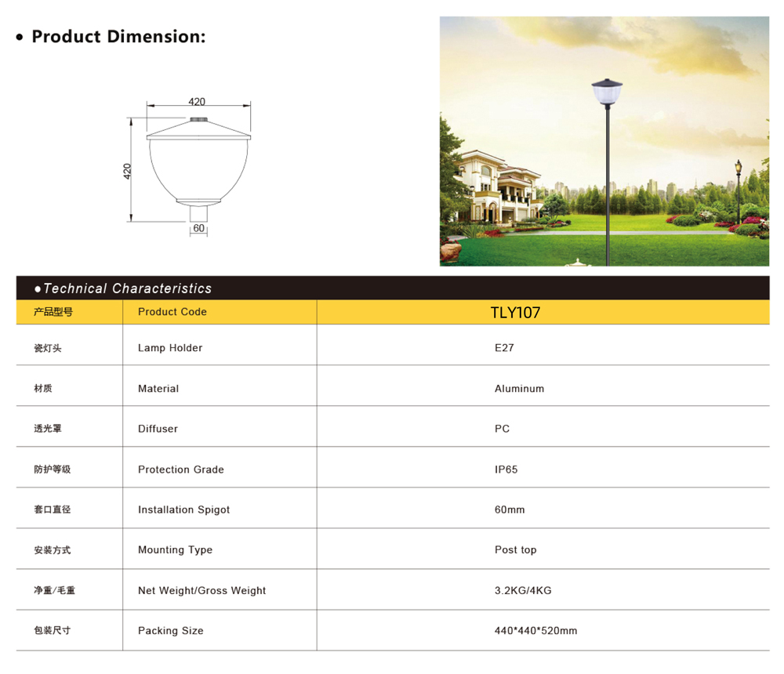
Task: Click the lamp dimension drawing
Action: point(188,166)
